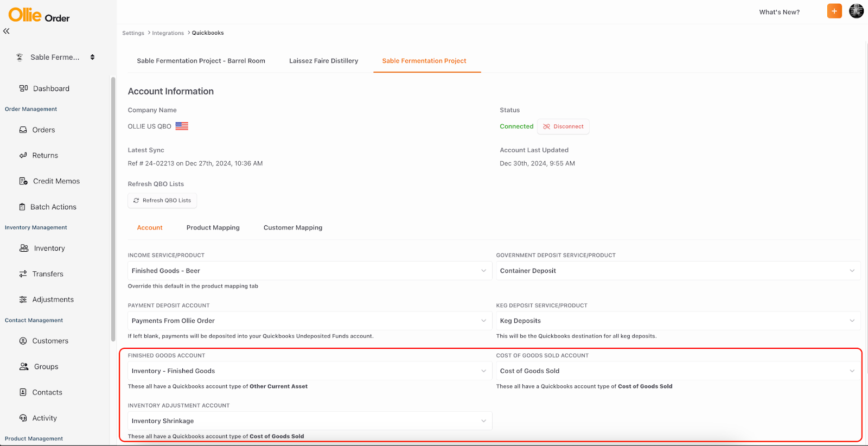This screenshot has height=446, width=868.
Task: Open Credit Memos in sidebar
Action: click(56, 181)
